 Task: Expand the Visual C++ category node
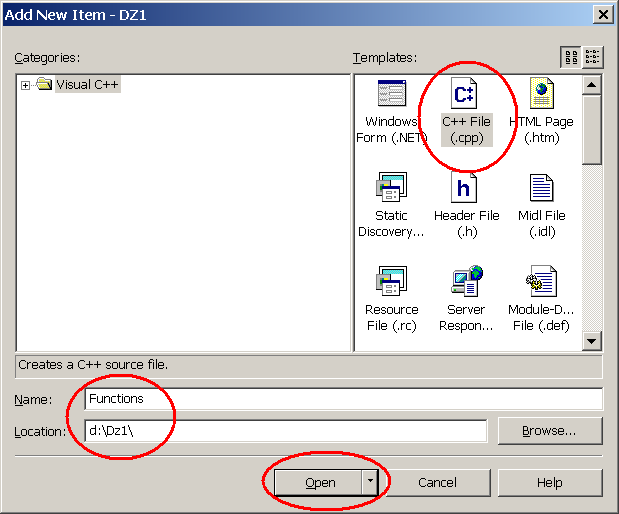click(25, 85)
